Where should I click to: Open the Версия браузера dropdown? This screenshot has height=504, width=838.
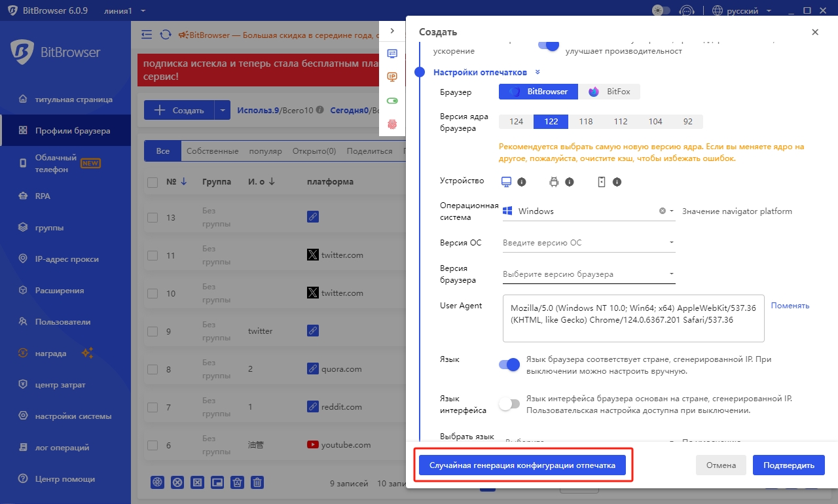pyautogui.click(x=588, y=274)
